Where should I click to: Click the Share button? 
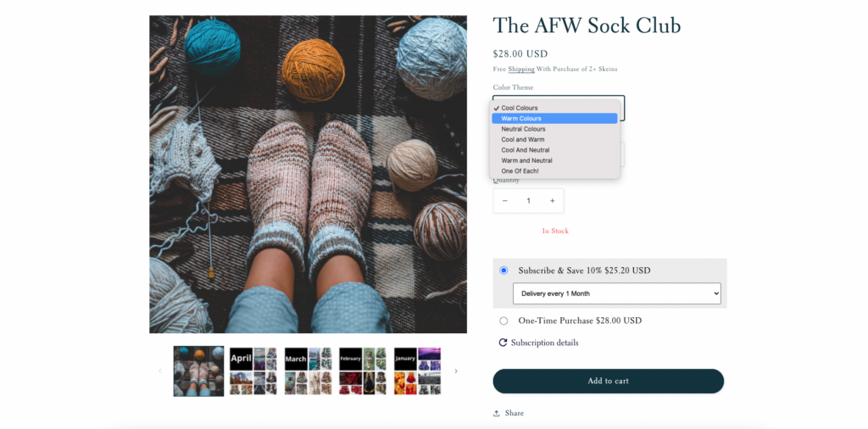coord(509,413)
